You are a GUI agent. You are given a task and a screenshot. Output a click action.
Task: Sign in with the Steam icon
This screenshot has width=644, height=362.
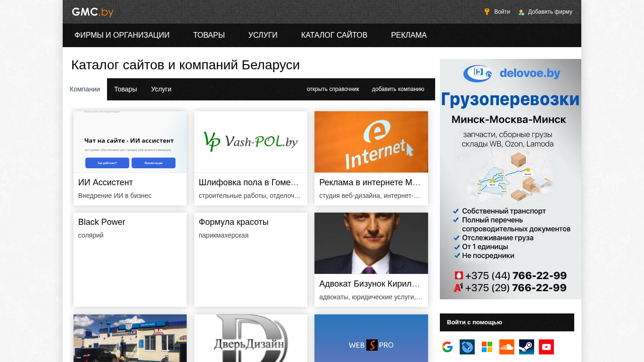tap(527, 347)
